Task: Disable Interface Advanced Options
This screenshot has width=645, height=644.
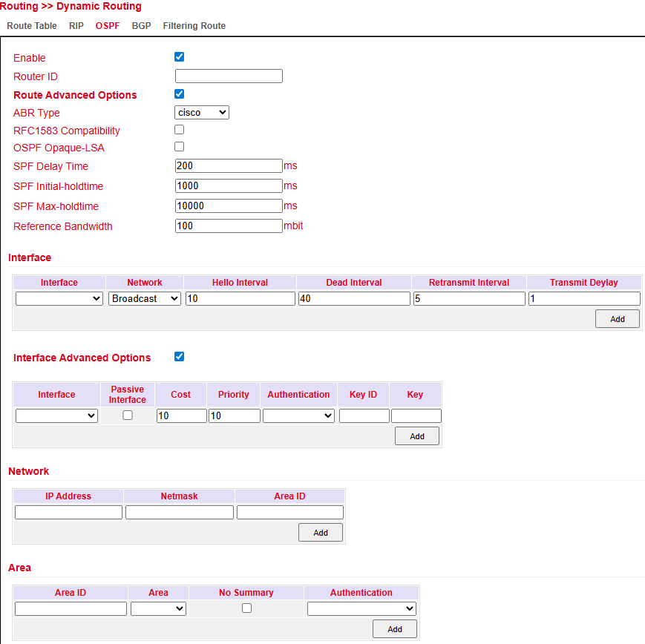Action: 179,356
